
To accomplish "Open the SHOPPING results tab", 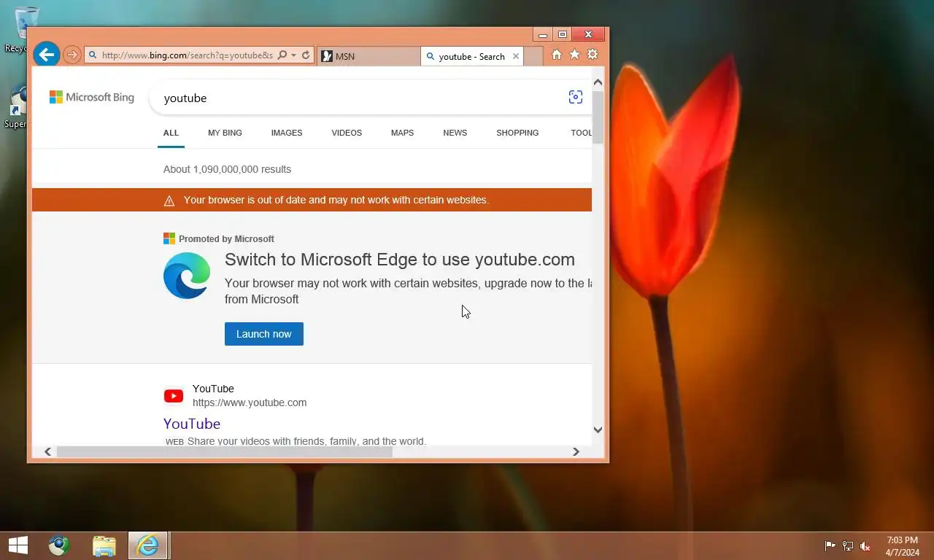I will coord(517,133).
